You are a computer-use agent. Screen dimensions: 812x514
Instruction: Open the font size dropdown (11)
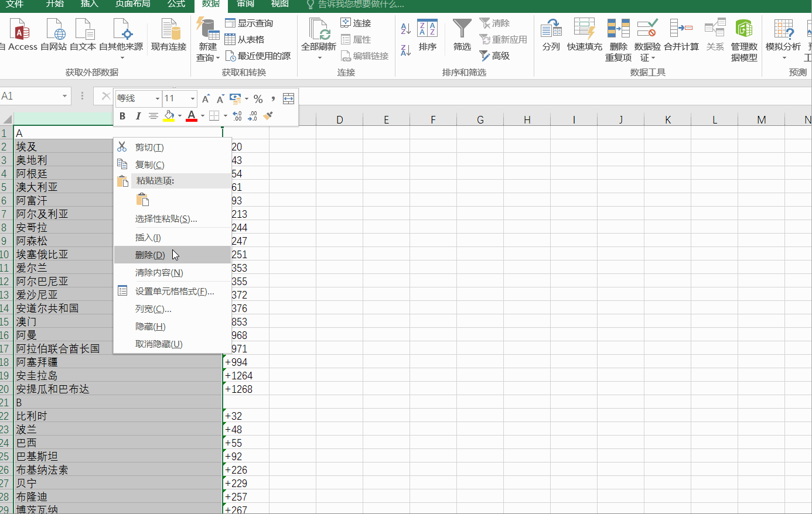(x=192, y=98)
